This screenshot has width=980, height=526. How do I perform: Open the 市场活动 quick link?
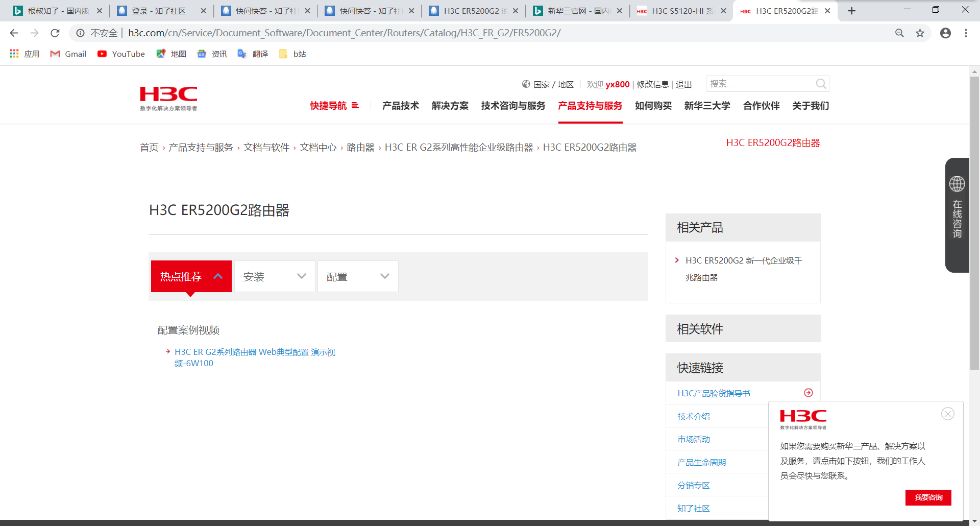[694, 439]
